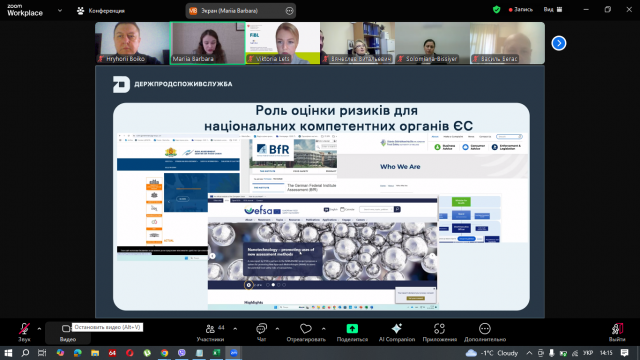Image resolution: width=640 pixels, height=360 pixels.
Task: Select Solomiana Bissiyer video thumbnail
Action: (x=432, y=43)
